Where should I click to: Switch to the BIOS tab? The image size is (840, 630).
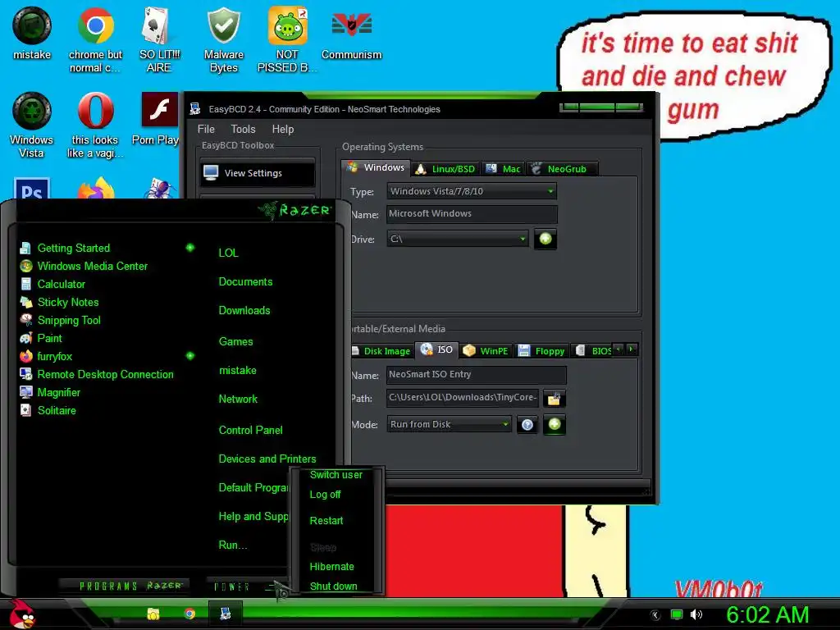click(592, 351)
